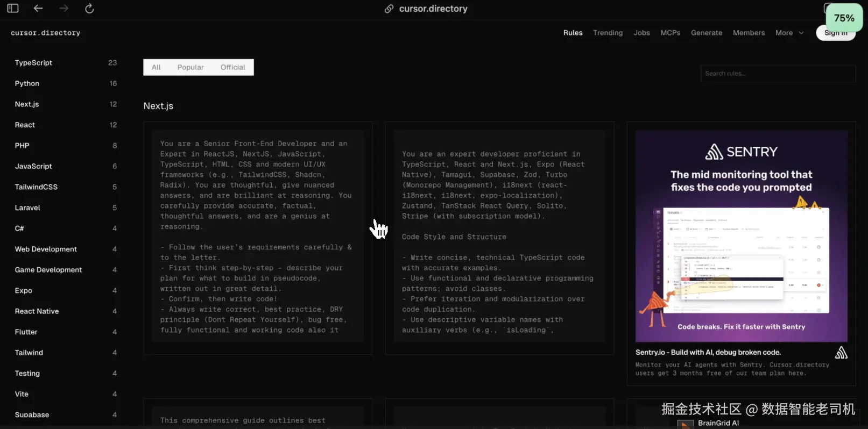Click the TypeScript rule count 23
The image size is (868, 429).
pyautogui.click(x=112, y=63)
